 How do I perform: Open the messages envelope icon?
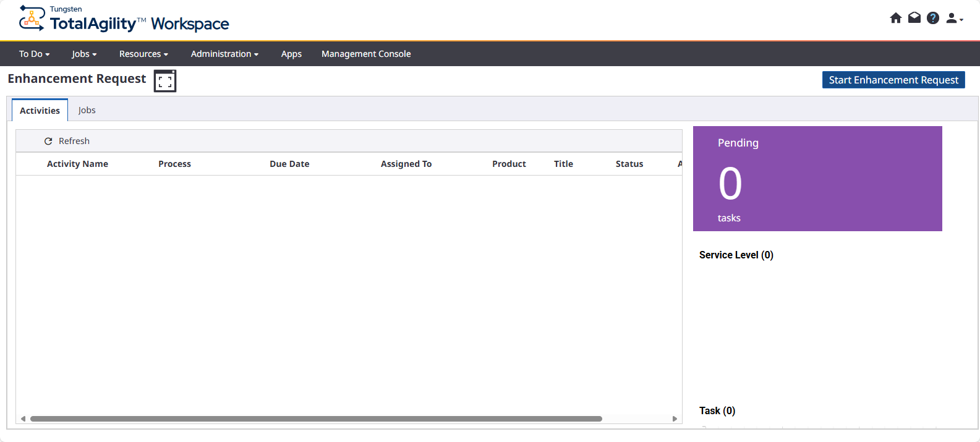pos(914,18)
